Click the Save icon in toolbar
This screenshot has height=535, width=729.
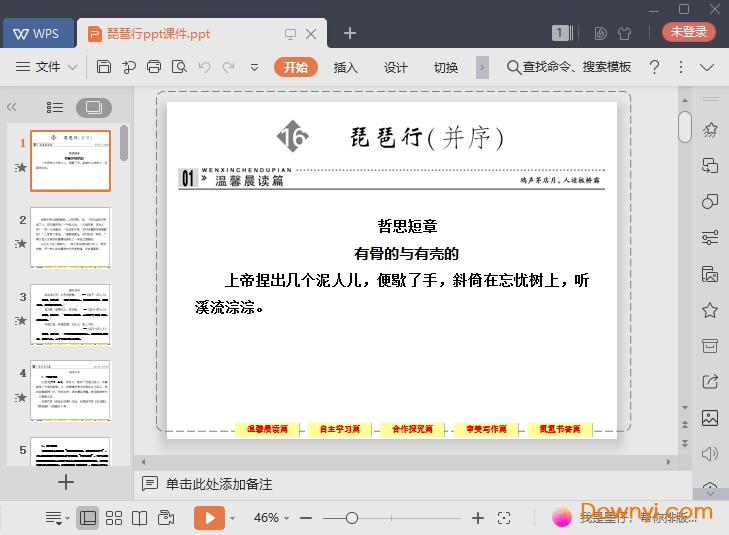pyautogui.click(x=104, y=67)
